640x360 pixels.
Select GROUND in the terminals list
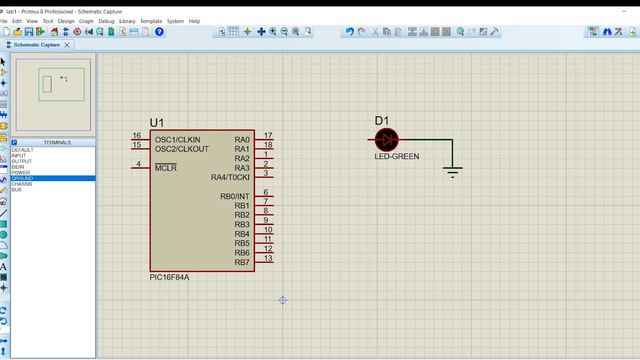[x=53, y=178]
